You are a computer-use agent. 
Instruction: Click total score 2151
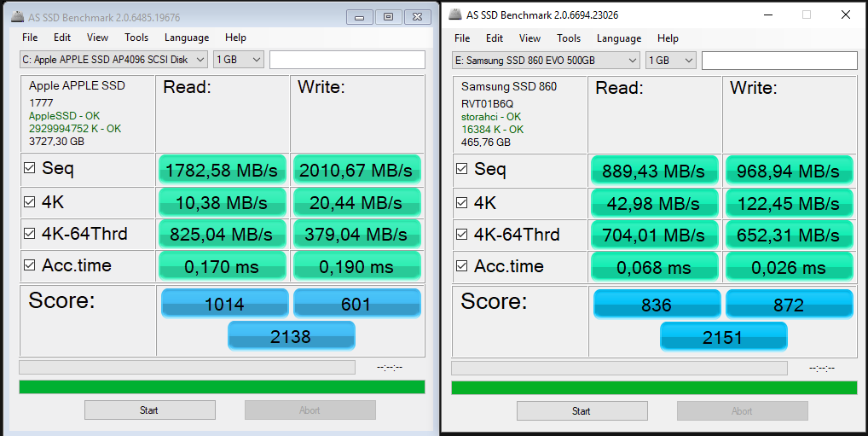point(724,337)
